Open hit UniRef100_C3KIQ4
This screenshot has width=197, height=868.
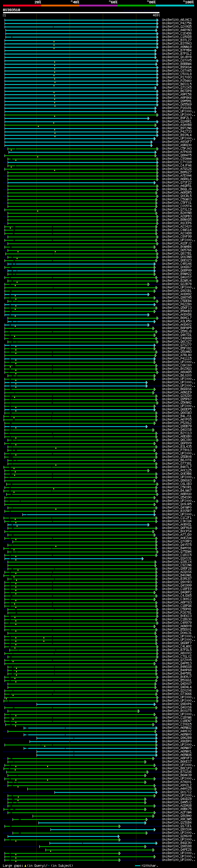177,521
